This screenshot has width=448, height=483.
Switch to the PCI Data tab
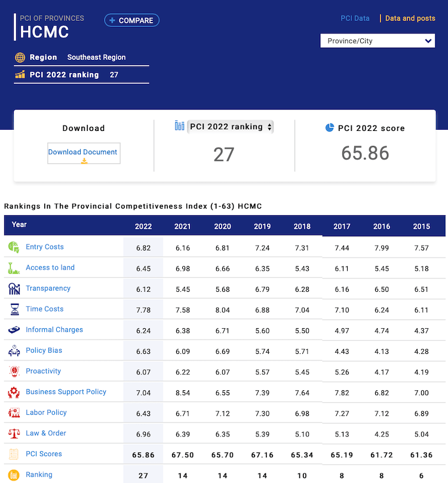coord(355,19)
